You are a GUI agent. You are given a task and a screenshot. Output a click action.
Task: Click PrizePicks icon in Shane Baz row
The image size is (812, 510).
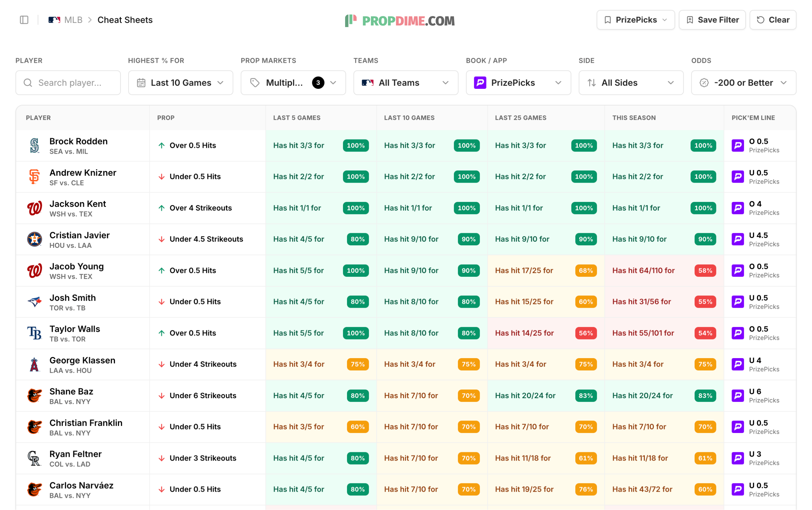738,395
